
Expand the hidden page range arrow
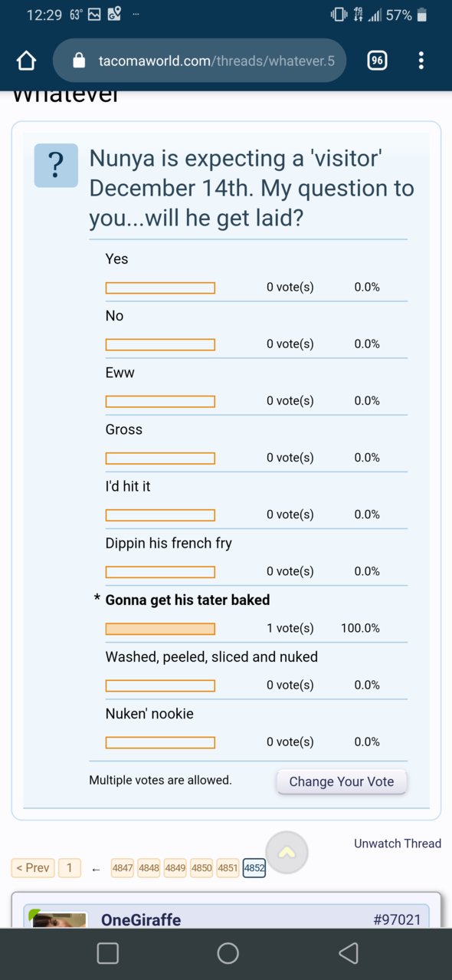[x=96, y=869]
